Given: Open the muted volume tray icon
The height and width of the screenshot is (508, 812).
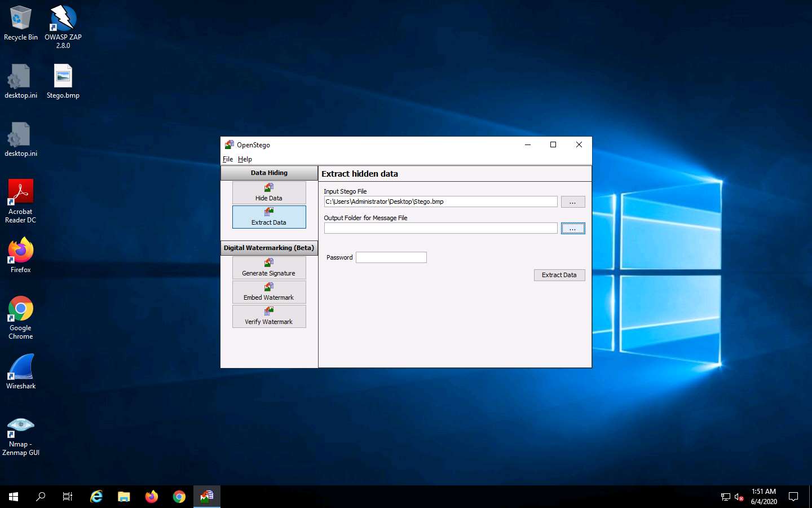Looking at the screenshot, I should click(x=739, y=497).
